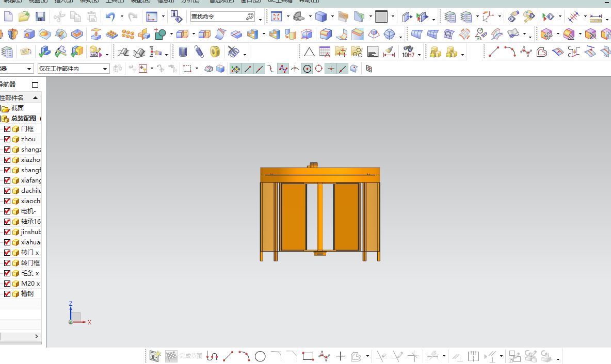Select the Hole feature icon
Image resolution: width=611 pixels, height=364 pixels.
(x=29, y=34)
